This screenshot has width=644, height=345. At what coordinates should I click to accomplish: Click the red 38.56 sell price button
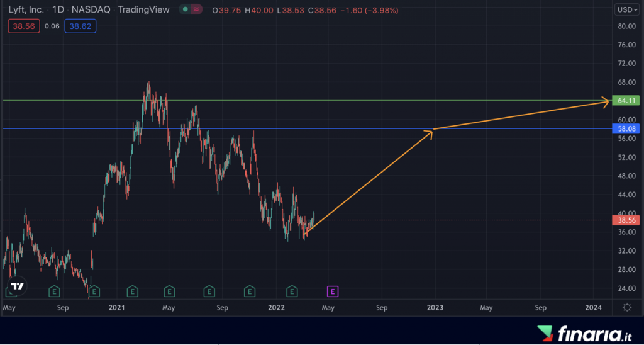coord(24,26)
